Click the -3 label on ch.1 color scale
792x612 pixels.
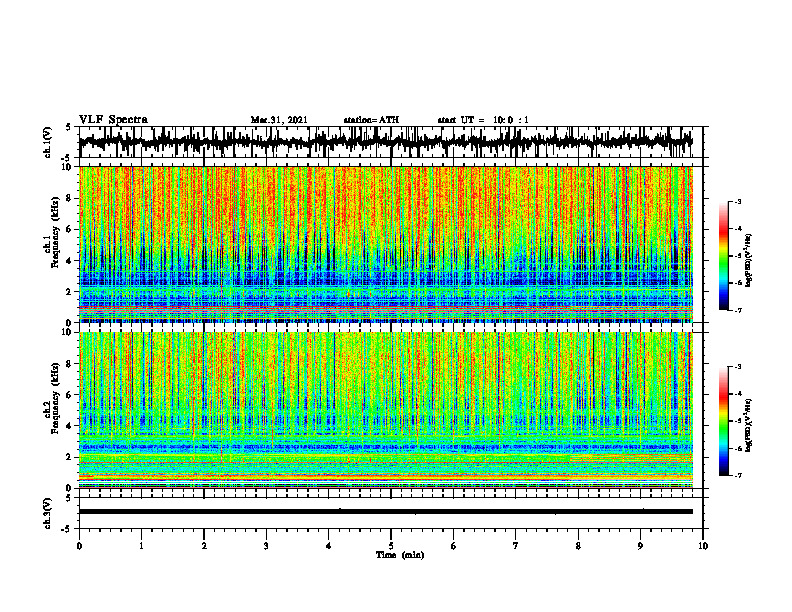(738, 202)
